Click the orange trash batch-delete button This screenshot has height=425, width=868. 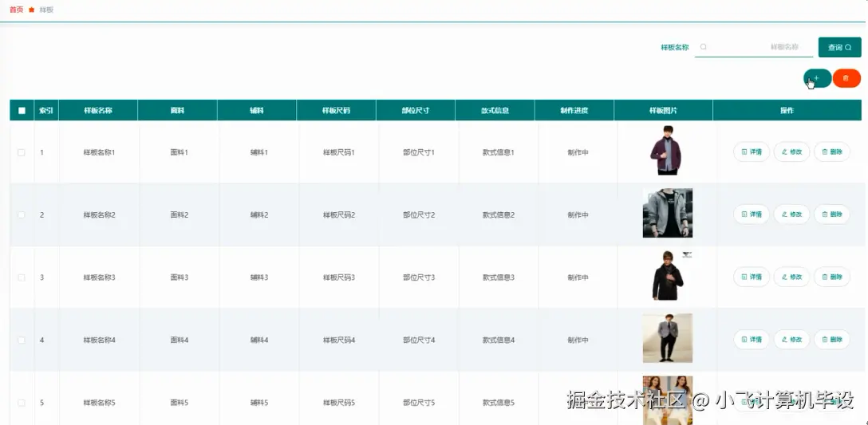846,78
